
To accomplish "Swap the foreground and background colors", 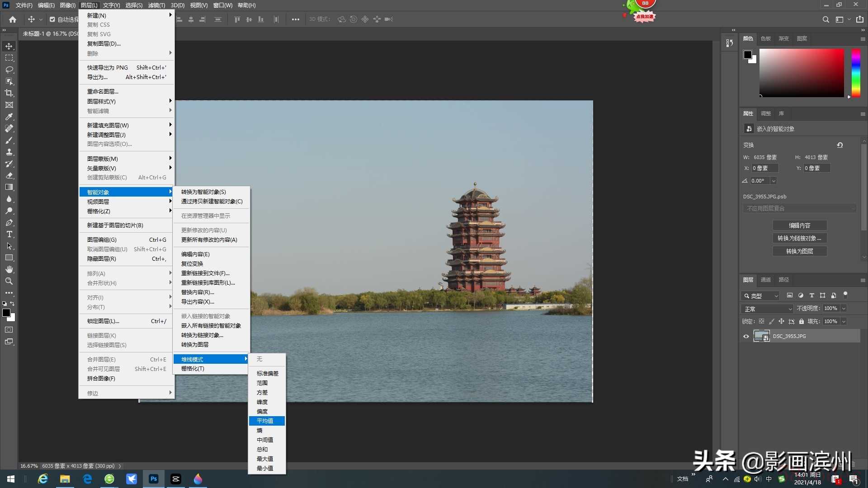I will coord(12,304).
